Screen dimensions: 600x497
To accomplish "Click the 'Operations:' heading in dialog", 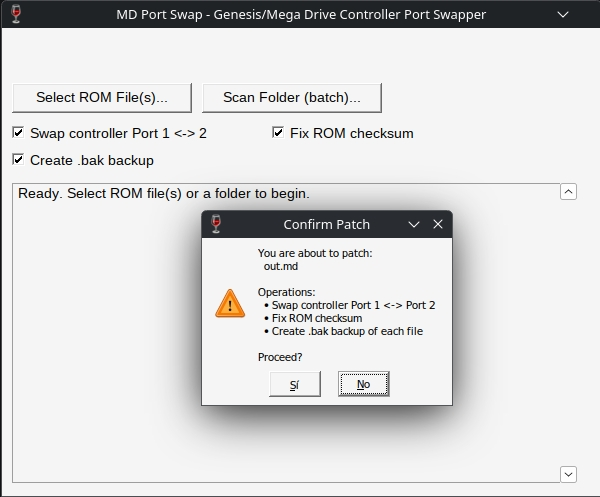I will click(286, 292).
